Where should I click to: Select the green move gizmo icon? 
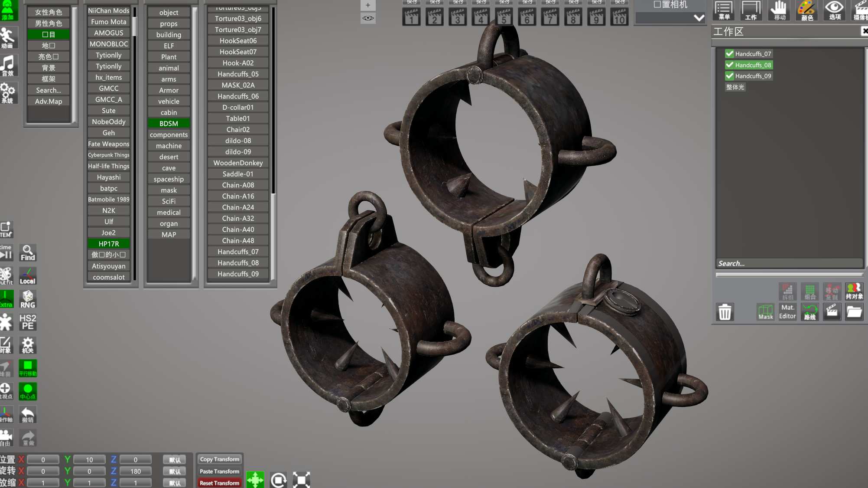(x=255, y=480)
